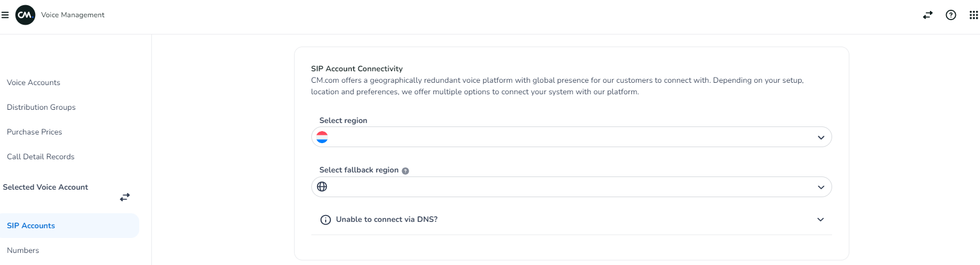
Task: Click the fallback region help tooltip icon
Action: (405, 171)
